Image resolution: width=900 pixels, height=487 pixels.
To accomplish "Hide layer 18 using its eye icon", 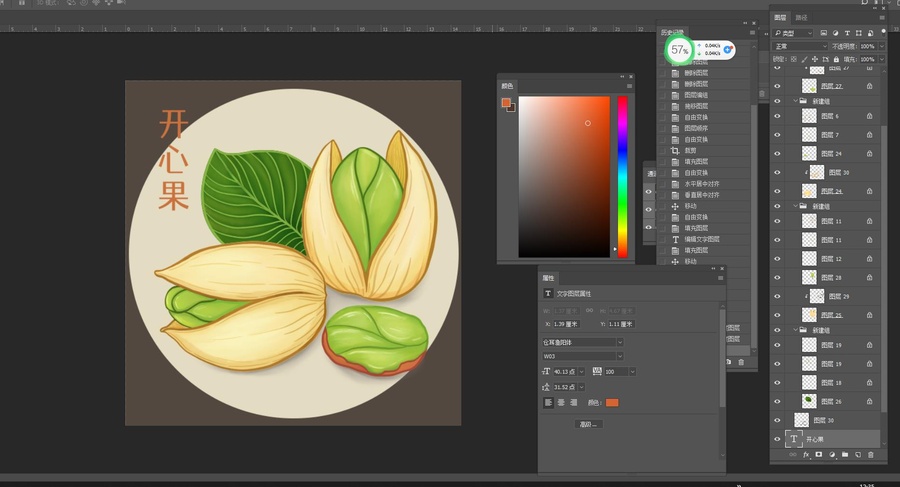I will pos(777,382).
